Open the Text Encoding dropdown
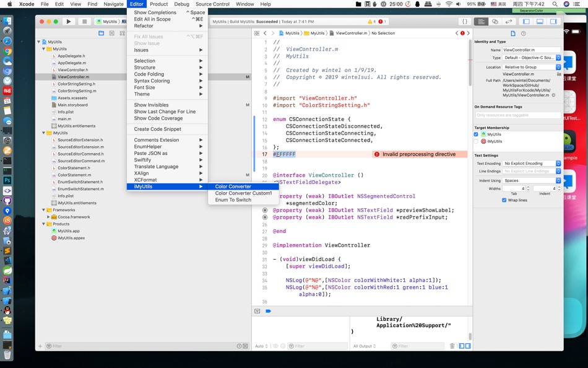588x368 pixels. [531, 164]
